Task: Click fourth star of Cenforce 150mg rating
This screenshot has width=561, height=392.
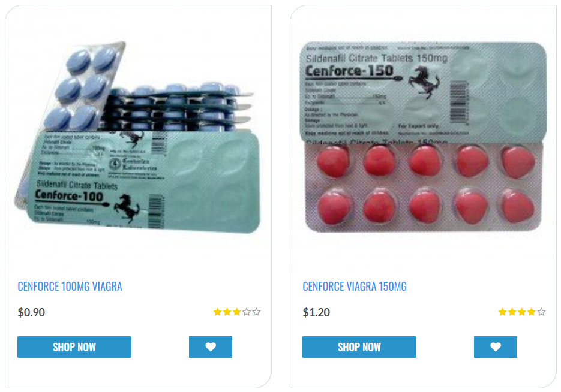Action: click(x=532, y=312)
